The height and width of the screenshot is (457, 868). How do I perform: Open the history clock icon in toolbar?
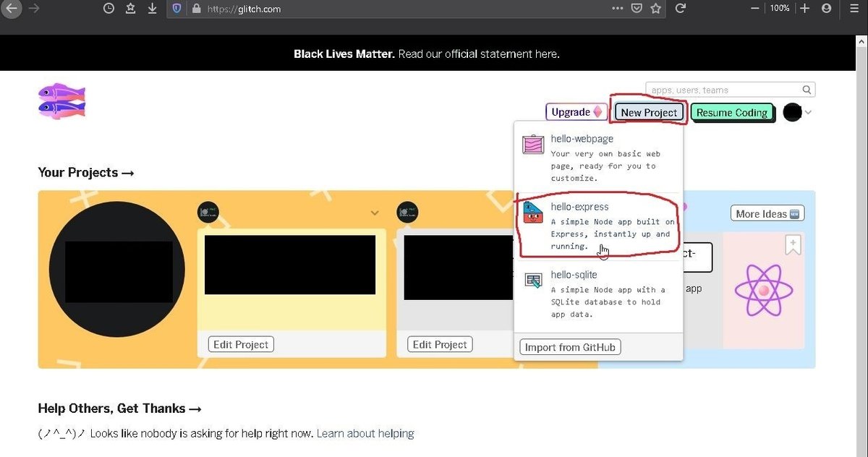[x=109, y=9]
